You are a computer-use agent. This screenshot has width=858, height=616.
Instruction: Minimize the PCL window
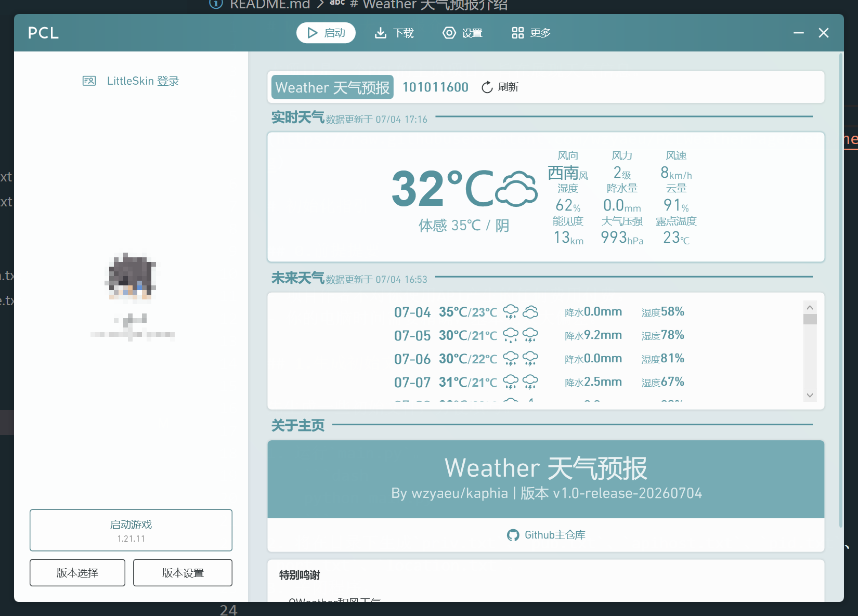(x=799, y=33)
